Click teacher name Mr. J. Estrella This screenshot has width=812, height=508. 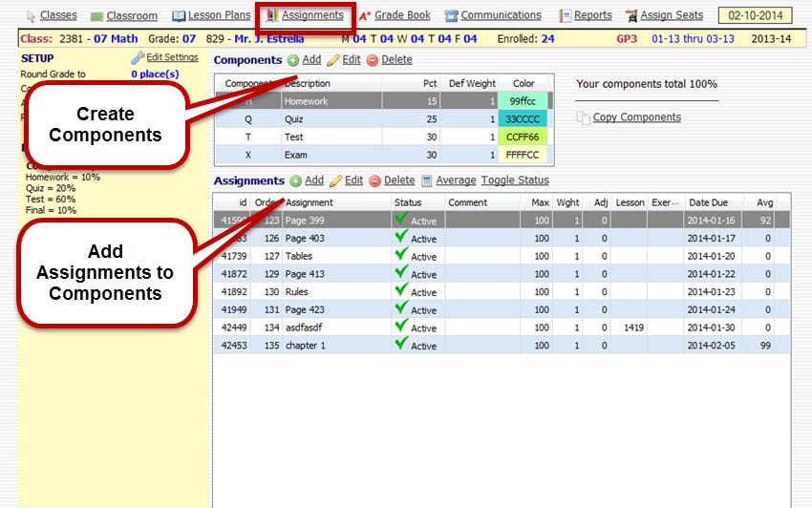pyautogui.click(x=268, y=39)
